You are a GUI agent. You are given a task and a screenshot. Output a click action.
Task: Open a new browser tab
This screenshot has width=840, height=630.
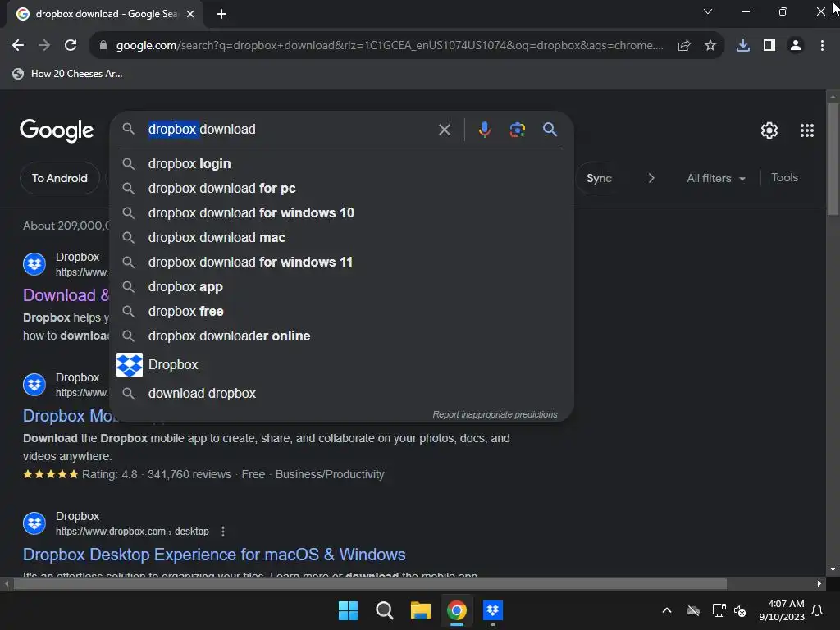(x=221, y=14)
